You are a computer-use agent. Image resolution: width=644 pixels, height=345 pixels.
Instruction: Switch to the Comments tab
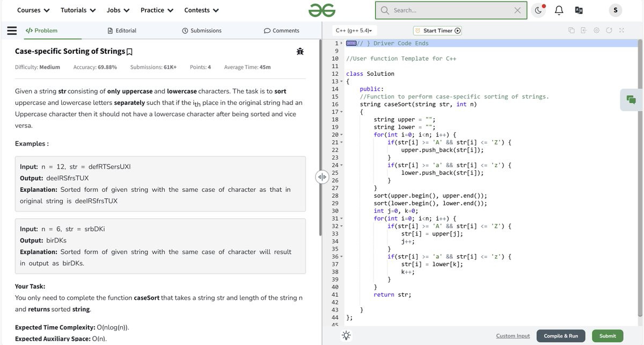(282, 31)
